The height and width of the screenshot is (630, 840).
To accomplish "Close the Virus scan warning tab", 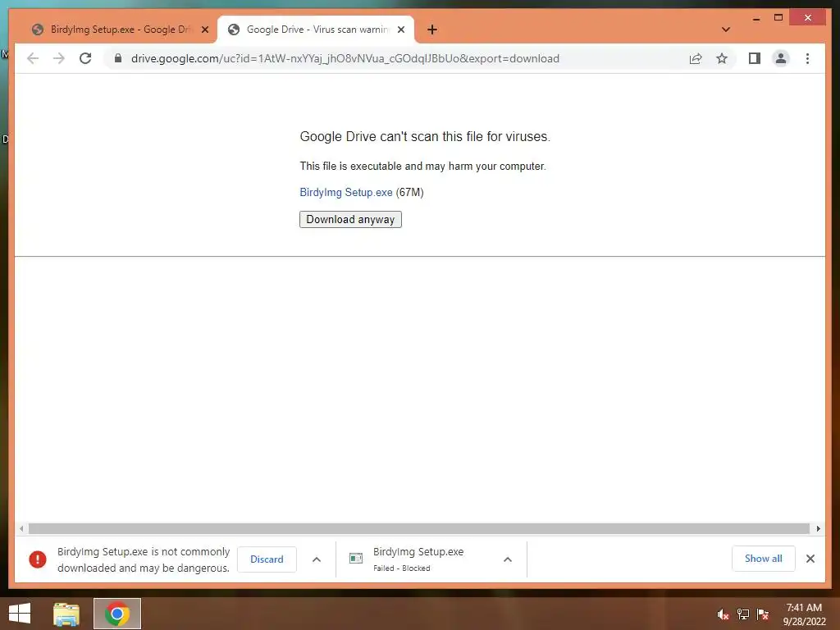I will click(x=400, y=30).
